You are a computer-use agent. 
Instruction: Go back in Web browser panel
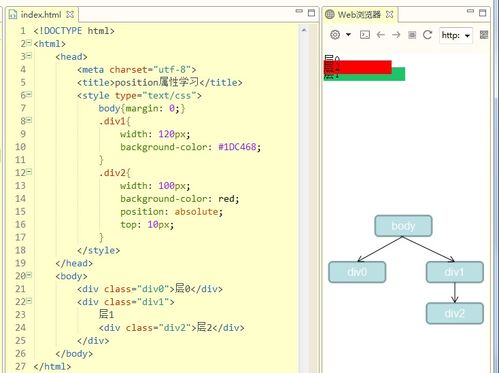pyautogui.click(x=380, y=35)
